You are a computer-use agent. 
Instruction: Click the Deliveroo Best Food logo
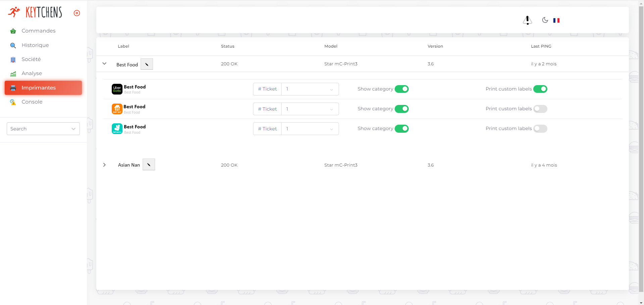click(x=117, y=129)
